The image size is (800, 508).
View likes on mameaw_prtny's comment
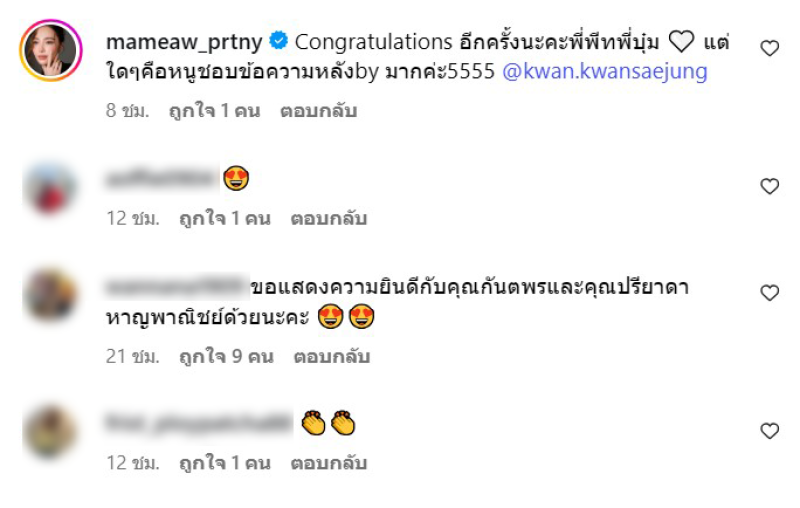pyautogui.click(x=214, y=111)
